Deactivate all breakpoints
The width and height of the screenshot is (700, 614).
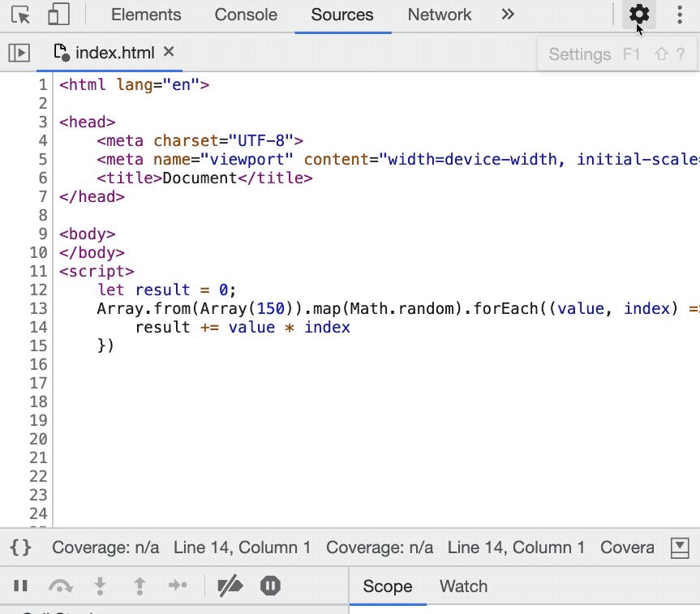click(230, 586)
